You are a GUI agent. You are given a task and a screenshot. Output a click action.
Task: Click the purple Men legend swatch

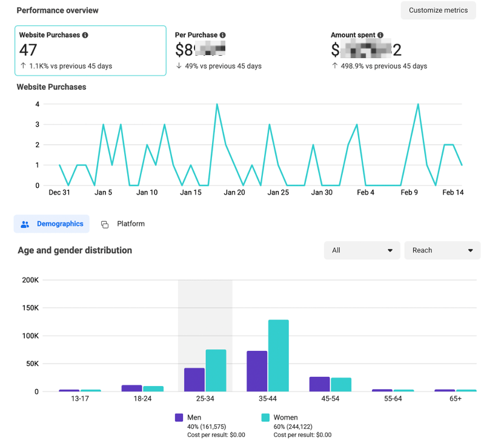tap(179, 418)
